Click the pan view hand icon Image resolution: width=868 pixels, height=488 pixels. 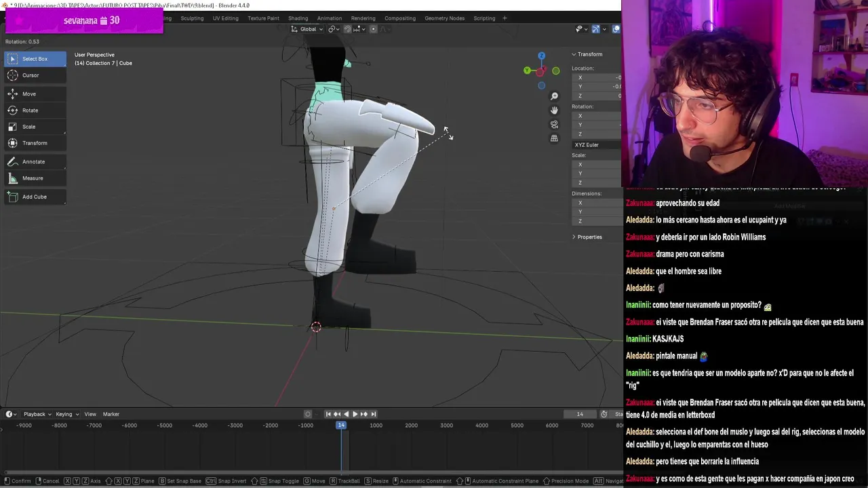coord(554,110)
